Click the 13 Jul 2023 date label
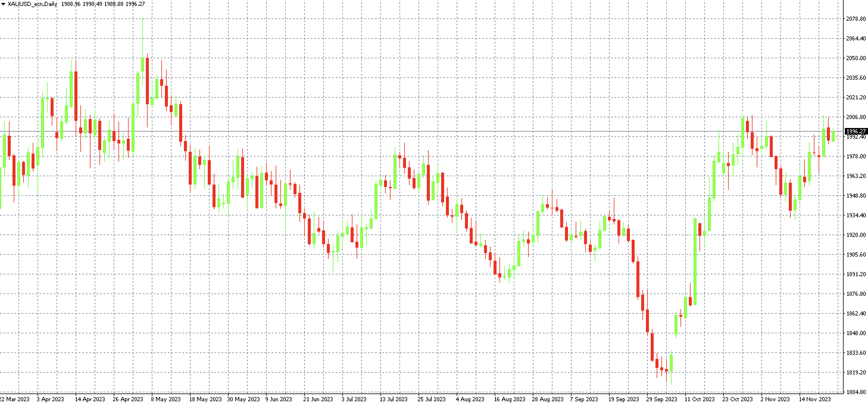Image resolution: width=868 pixels, height=406 pixels. coord(394,399)
